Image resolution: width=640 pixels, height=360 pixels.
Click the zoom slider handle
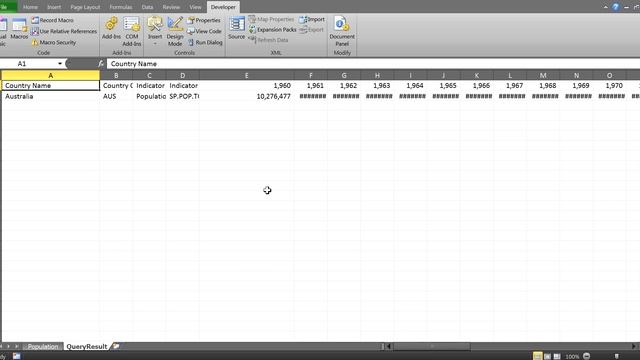[x=617, y=356]
